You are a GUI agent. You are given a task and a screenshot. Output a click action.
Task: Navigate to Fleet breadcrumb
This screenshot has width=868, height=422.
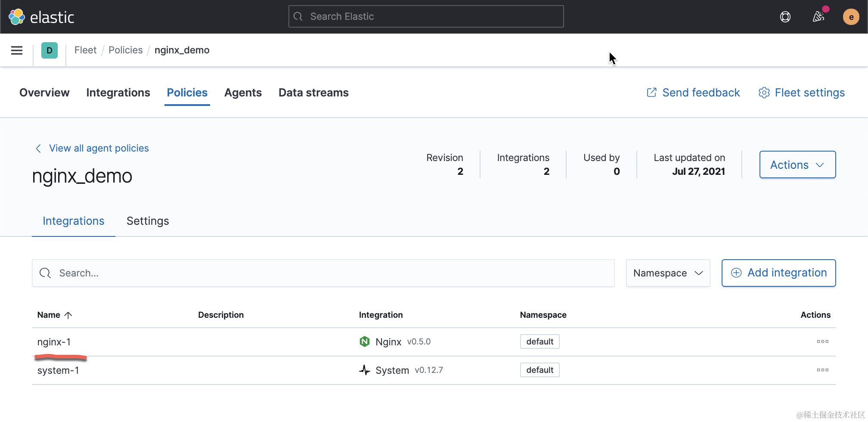(85, 50)
